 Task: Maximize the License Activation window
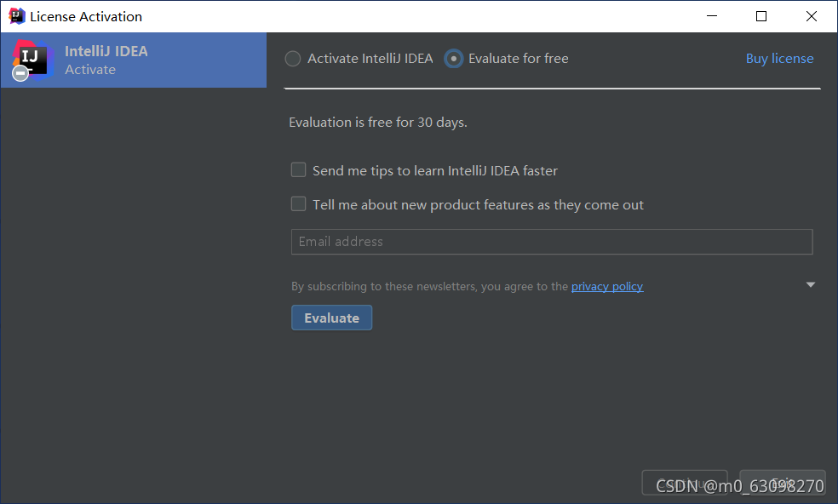pos(761,16)
